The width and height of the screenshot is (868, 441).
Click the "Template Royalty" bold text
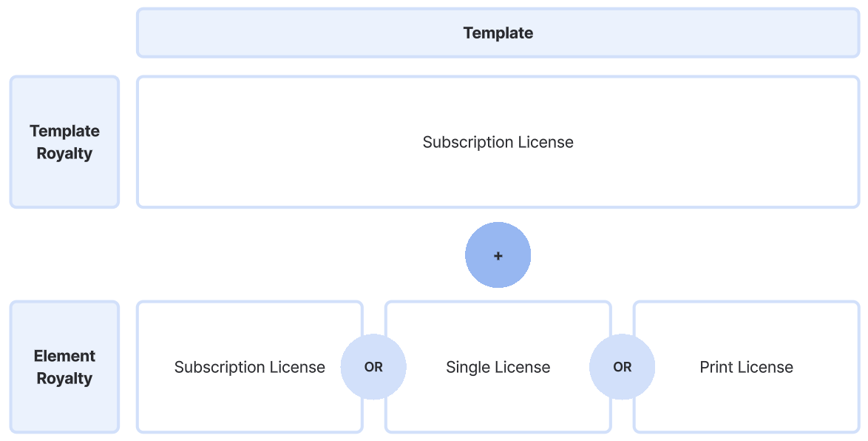click(x=64, y=142)
